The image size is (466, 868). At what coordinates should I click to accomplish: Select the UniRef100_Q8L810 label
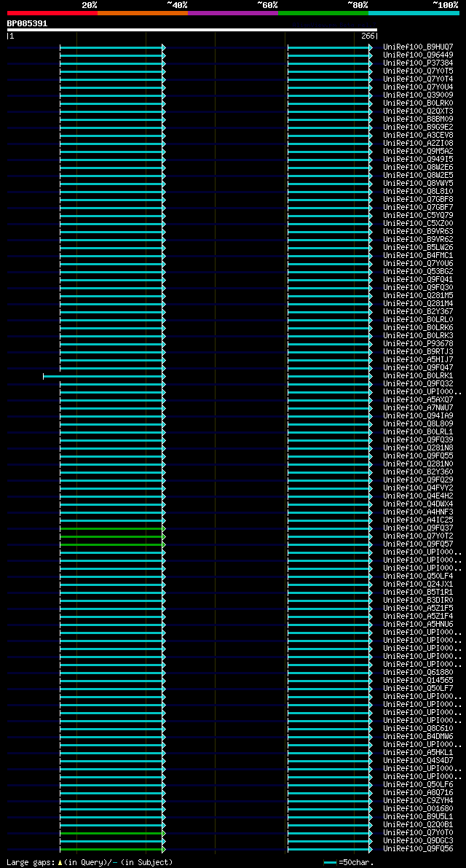coord(418,192)
